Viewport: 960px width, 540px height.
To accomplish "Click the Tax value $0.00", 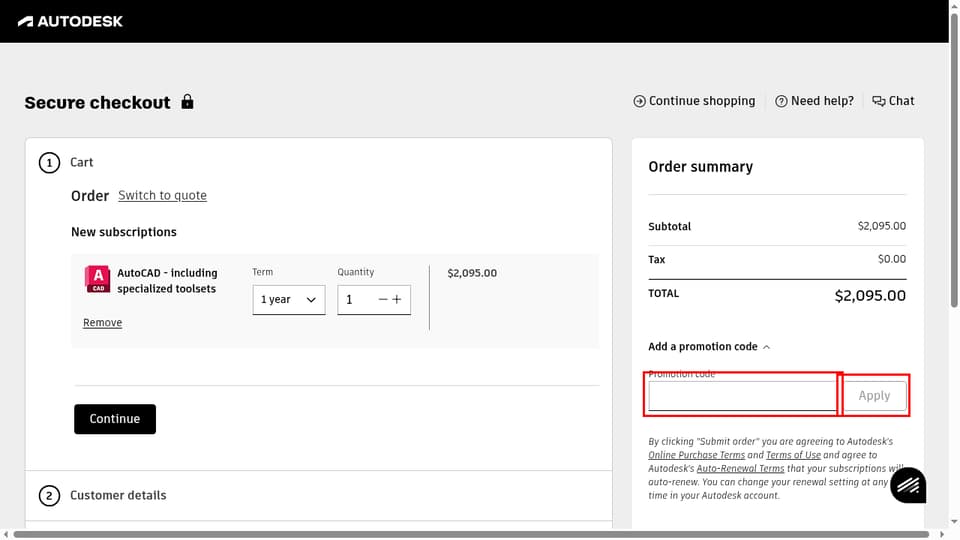I will point(891,259).
